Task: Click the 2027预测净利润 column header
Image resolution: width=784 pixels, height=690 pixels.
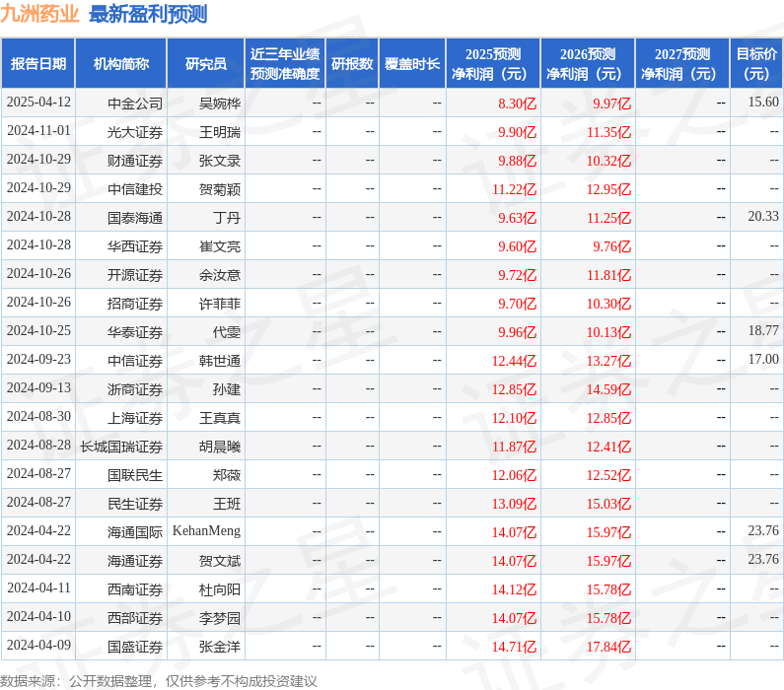Action: 682,64
